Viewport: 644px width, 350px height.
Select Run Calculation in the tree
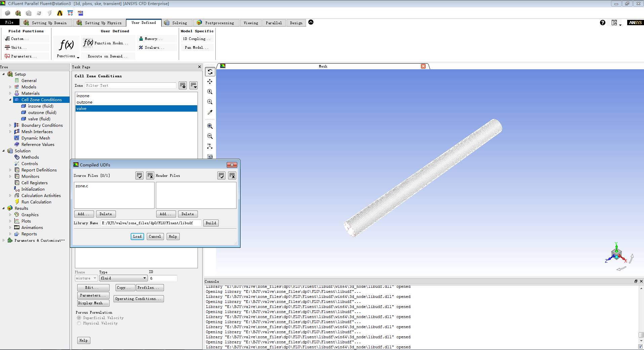click(36, 202)
